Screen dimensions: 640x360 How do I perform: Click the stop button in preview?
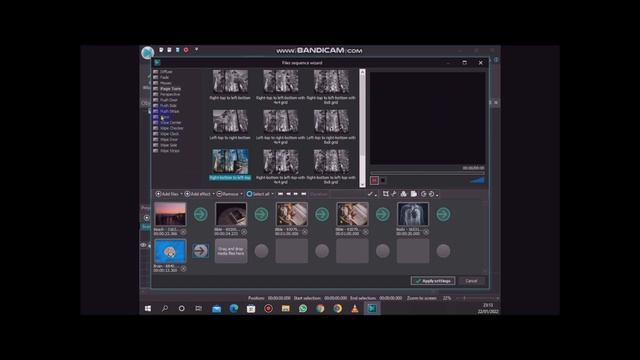pyautogui.click(x=383, y=180)
